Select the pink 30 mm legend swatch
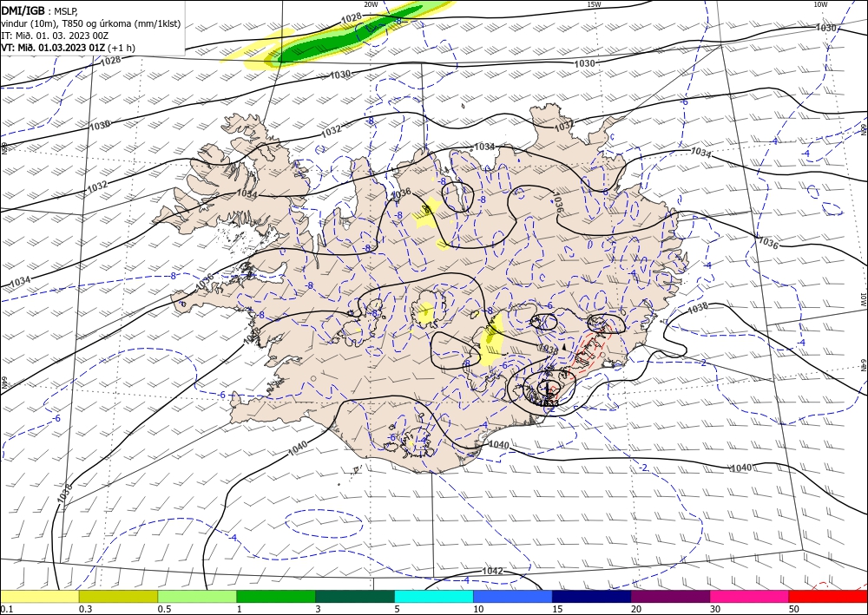Viewport: 868px width, 615px height. point(750,597)
